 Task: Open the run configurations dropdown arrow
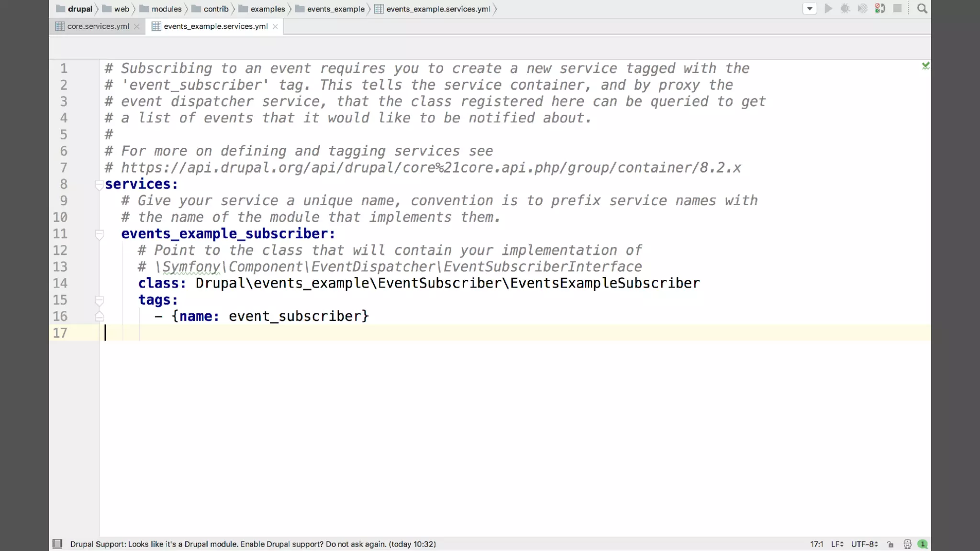tap(810, 9)
